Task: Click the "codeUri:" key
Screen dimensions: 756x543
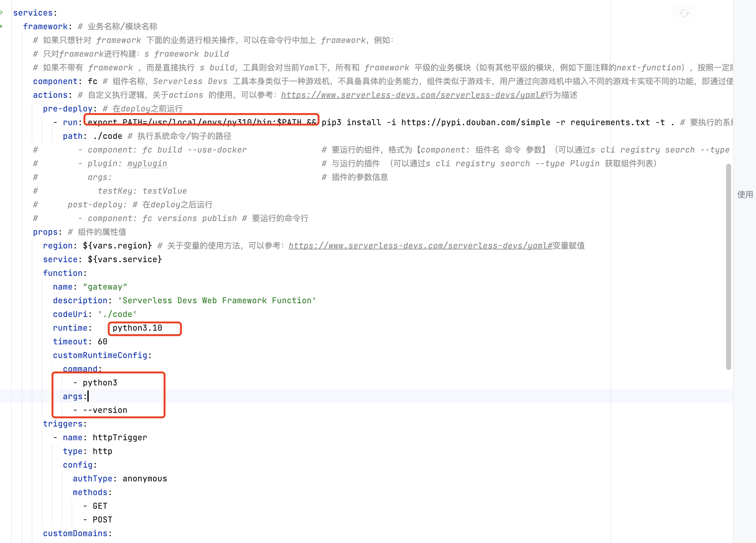Action: click(72, 314)
